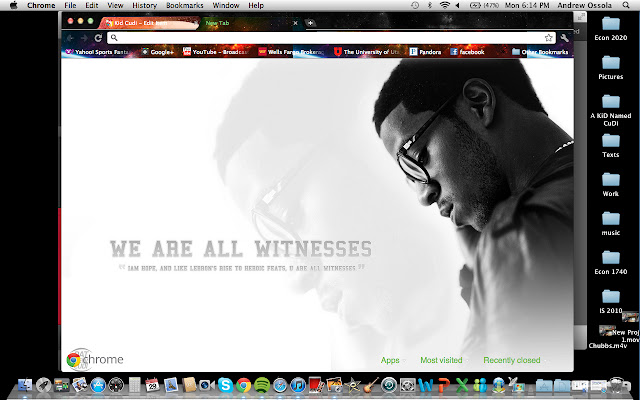Open iCal from the dock

(152, 385)
